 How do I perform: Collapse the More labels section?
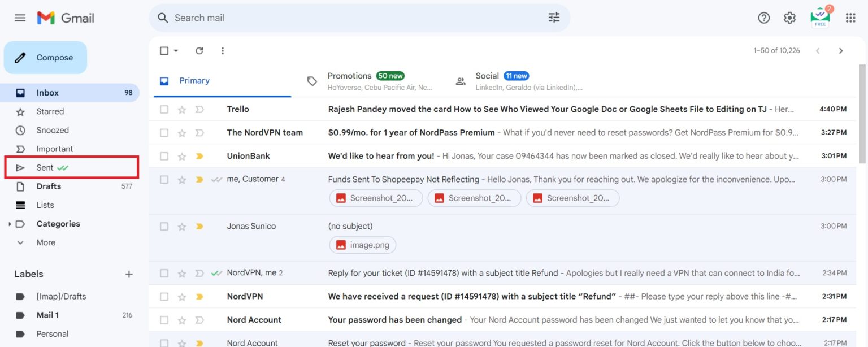pyautogui.click(x=20, y=242)
